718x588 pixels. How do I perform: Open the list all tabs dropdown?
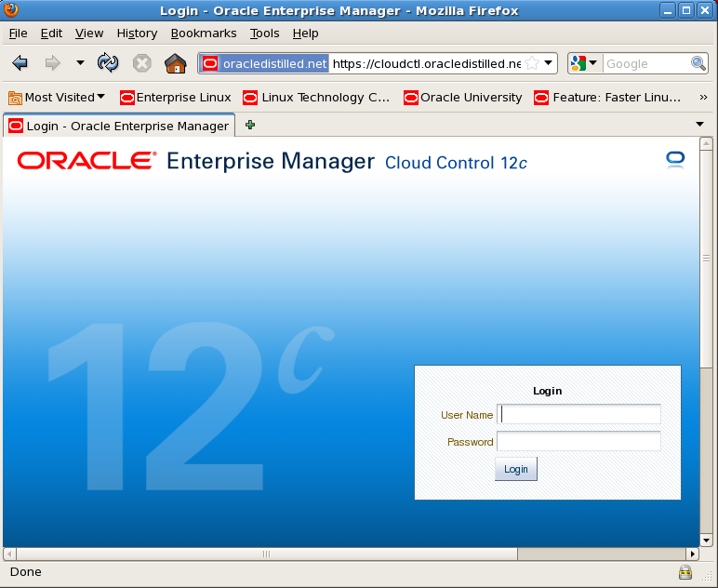[699, 124]
